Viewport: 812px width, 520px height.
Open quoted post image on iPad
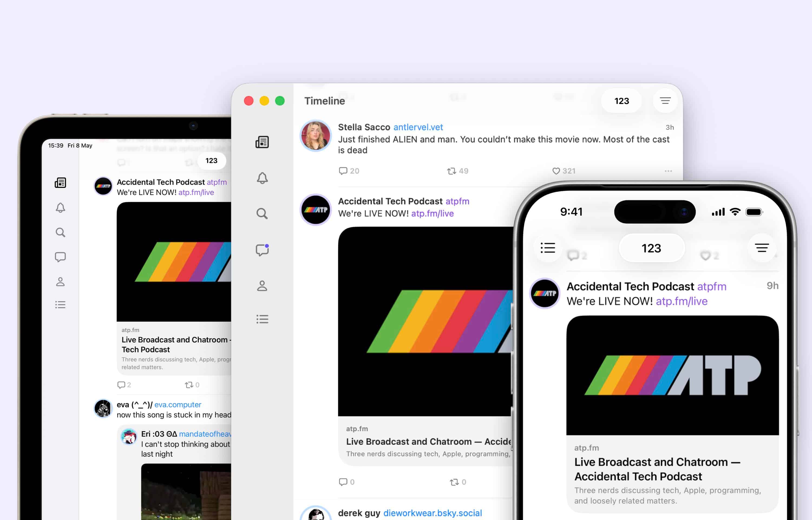click(x=186, y=492)
